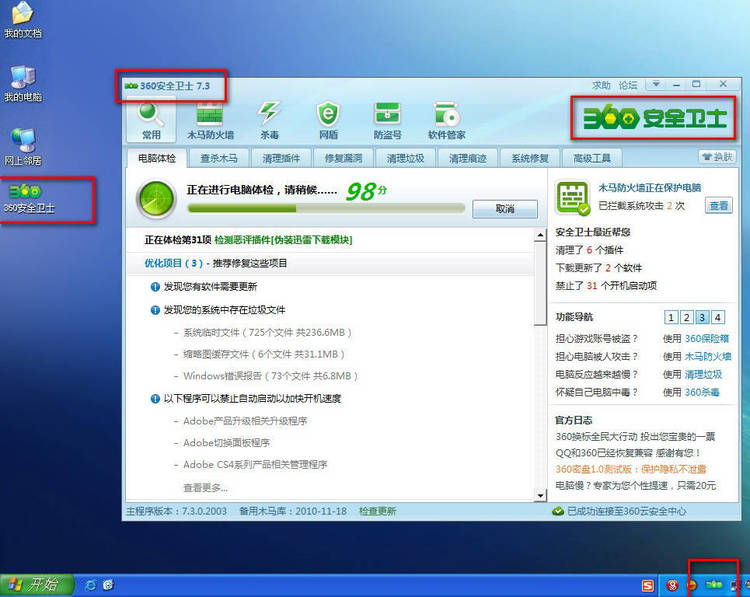
Task: Switch to 清理插件 tab
Action: pos(281,158)
